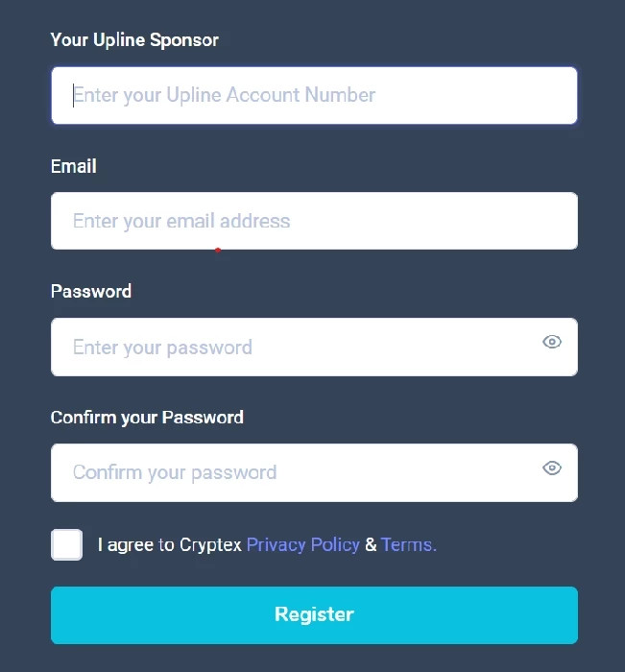This screenshot has width=625, height=672.
Task: Click the "Confirm your password" placeholder text
Action: pos(175,472)
